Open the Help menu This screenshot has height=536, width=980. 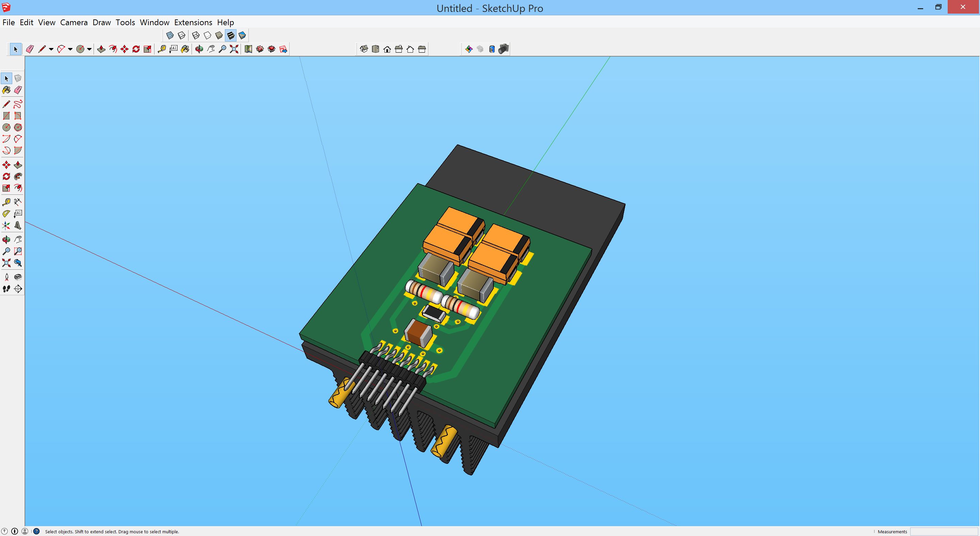(x=226, y=22)
